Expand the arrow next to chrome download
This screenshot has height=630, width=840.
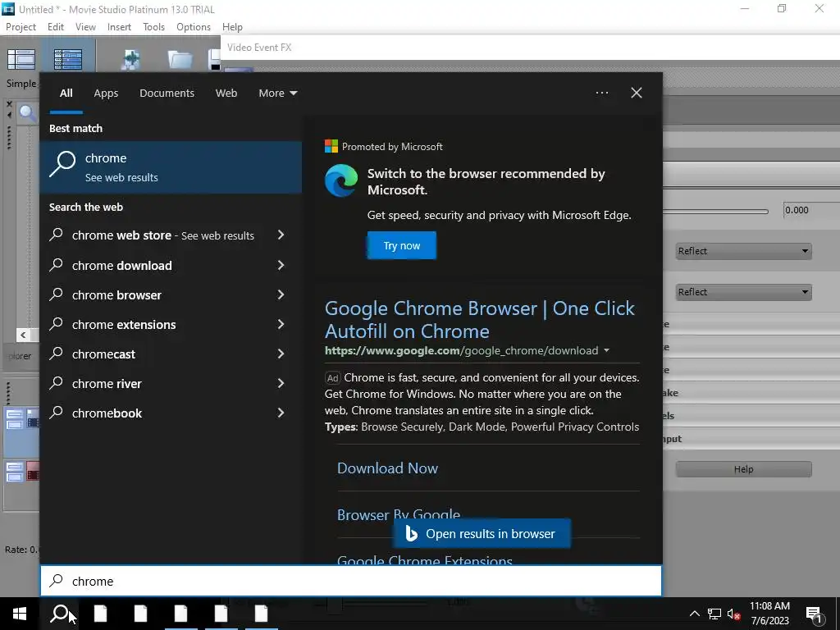[281, 265]
